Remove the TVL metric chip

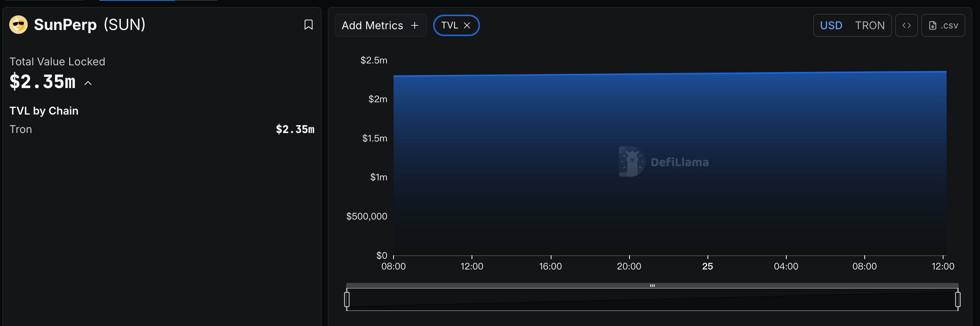[467, 25]
